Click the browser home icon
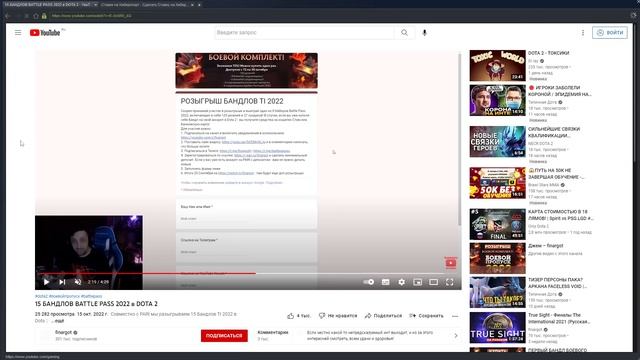 pos(36,16)
